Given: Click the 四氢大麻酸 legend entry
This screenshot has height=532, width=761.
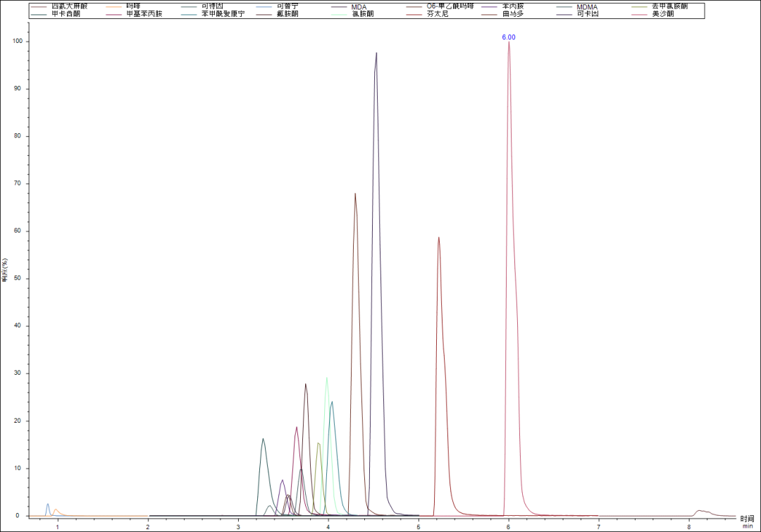Looking at the screenshot, I should pos(59,6).
